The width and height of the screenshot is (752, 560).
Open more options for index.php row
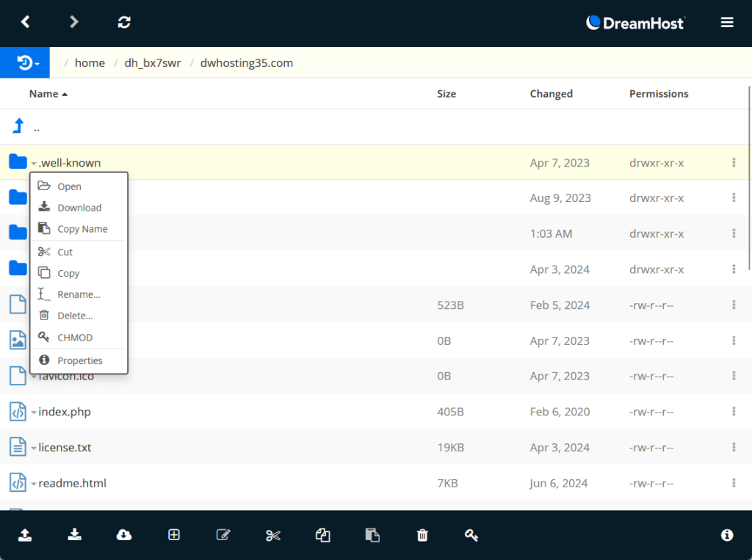tap(734, 411)
